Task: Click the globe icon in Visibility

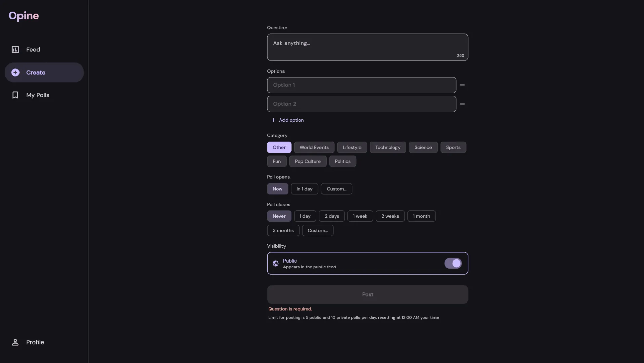Action: 276,264
